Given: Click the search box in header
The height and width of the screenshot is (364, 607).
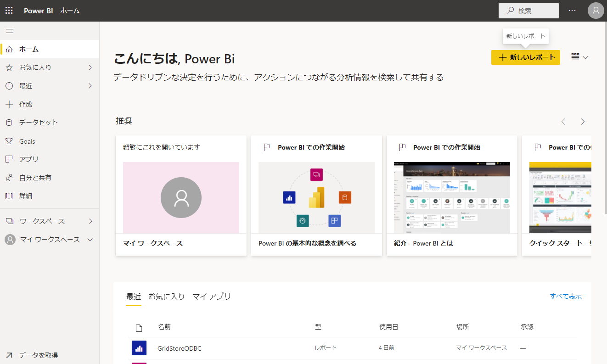Looking at the screenshot, I should 529,11.
